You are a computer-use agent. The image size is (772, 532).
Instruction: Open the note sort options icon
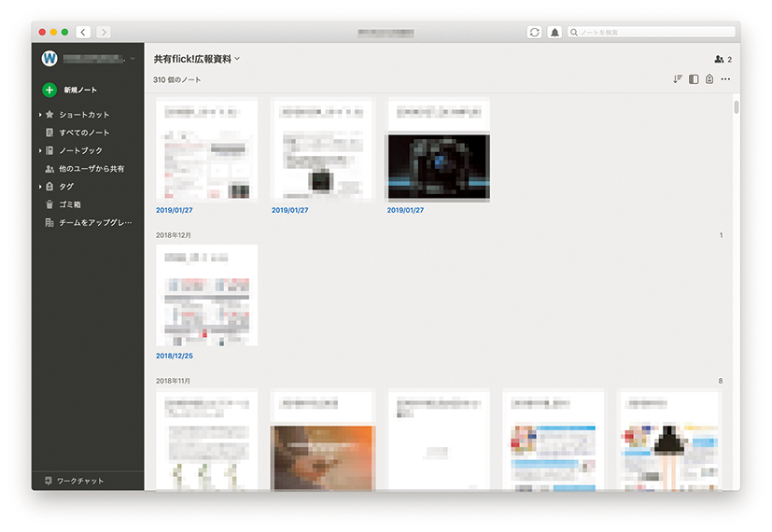(678, 79)
